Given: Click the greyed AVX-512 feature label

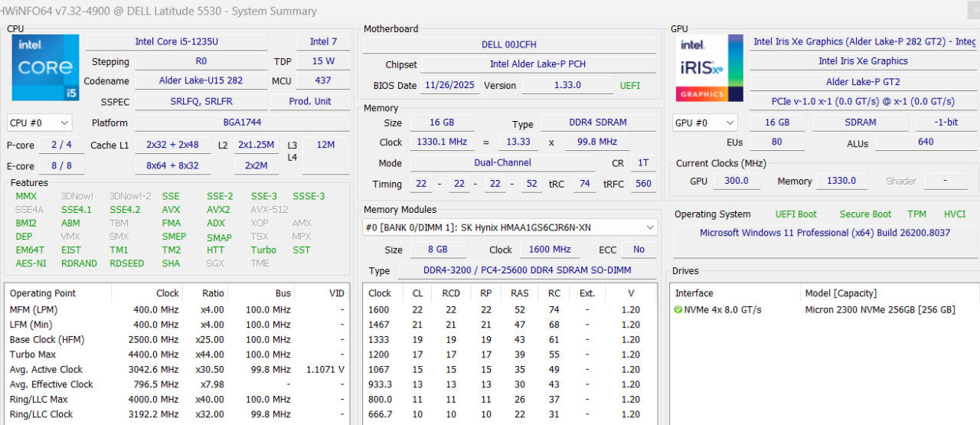Looking at the screenshot, I should pos(269,209).
